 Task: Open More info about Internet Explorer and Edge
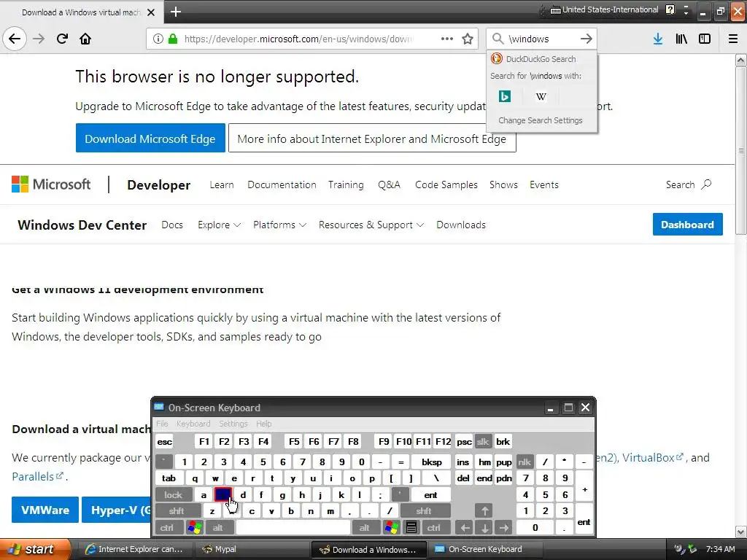click(x=371, y=139)
